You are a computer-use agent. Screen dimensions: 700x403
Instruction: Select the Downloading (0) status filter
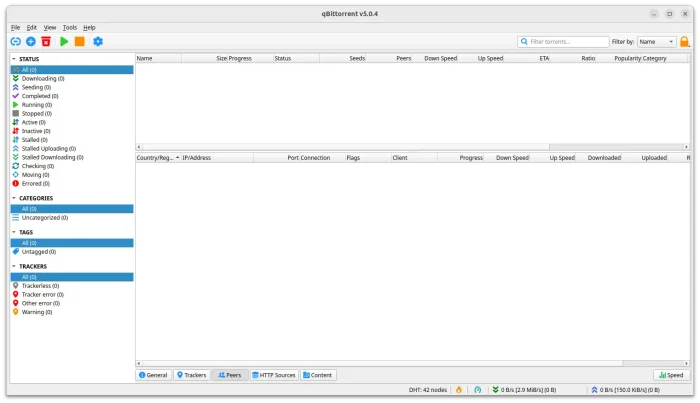pos(43,78)
